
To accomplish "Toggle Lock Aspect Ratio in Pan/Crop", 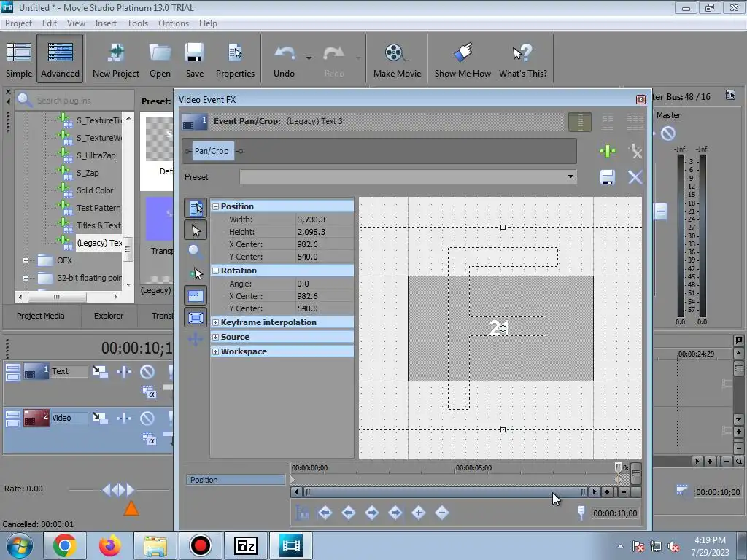I will 196,296.
